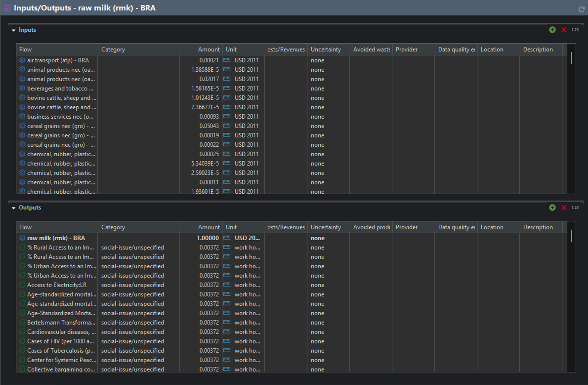Click the Unit column header in Outputs table
The image size is (588, 385).
tap(244, 227)
